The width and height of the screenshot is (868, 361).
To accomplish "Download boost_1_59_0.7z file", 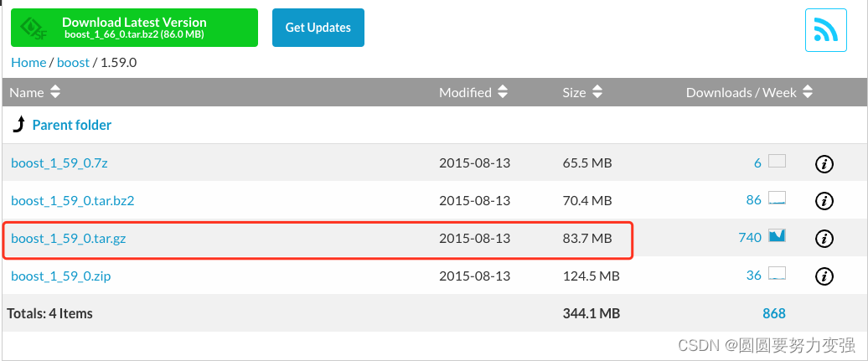I will (x=59, y=163).
